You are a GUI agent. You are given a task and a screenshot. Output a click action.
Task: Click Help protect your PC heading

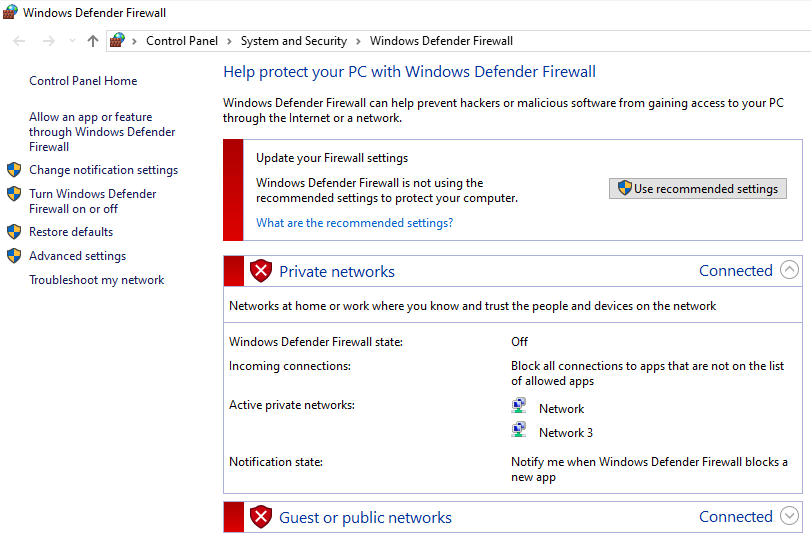409,71
